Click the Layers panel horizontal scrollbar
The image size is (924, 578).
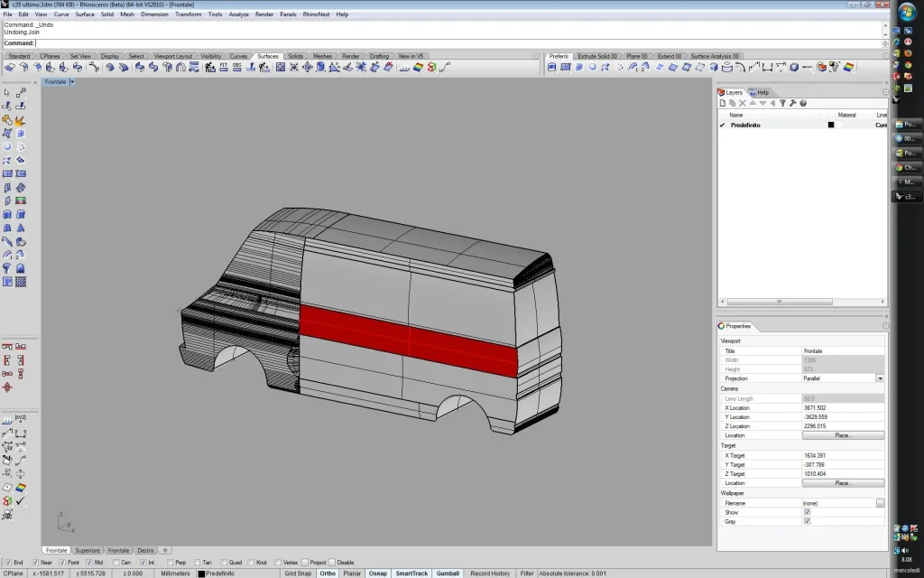(x=780, y=302)
